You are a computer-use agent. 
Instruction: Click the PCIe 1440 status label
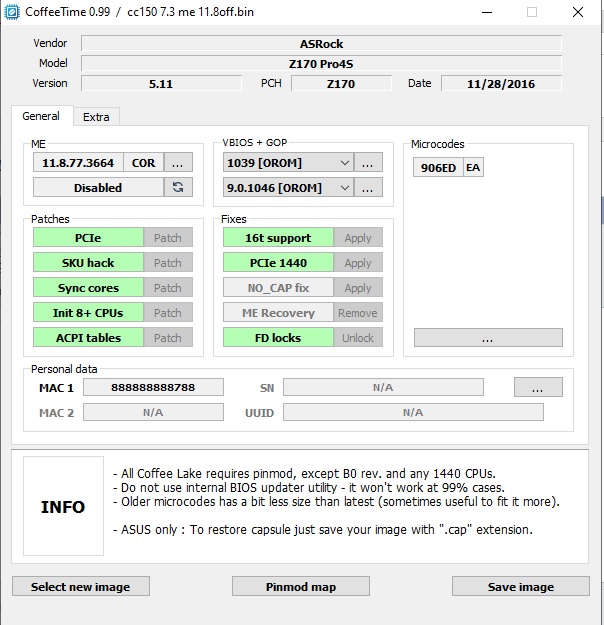[278, 263]
